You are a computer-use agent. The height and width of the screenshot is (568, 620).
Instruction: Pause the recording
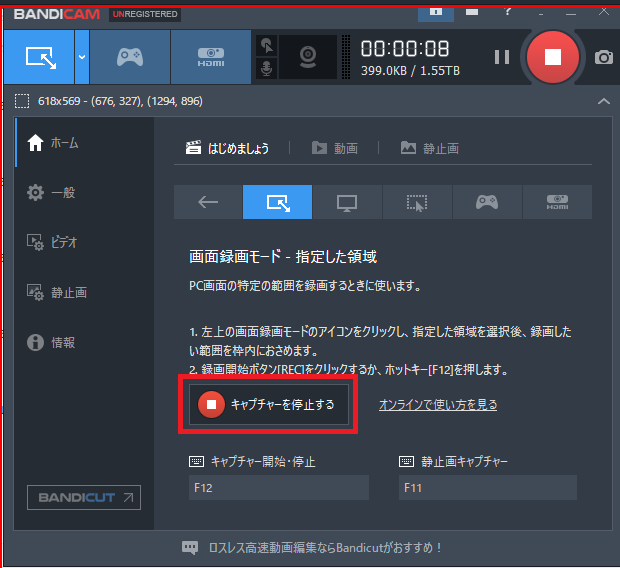coord(502,57)
